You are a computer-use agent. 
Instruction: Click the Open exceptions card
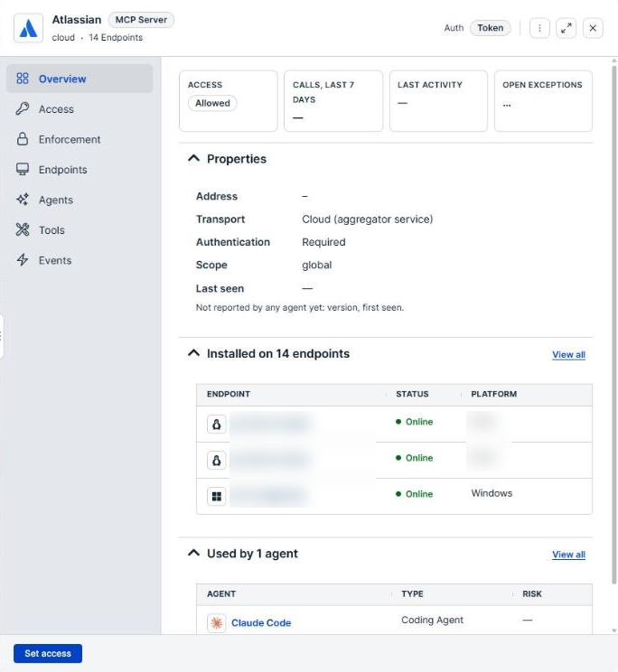(543, 101)
